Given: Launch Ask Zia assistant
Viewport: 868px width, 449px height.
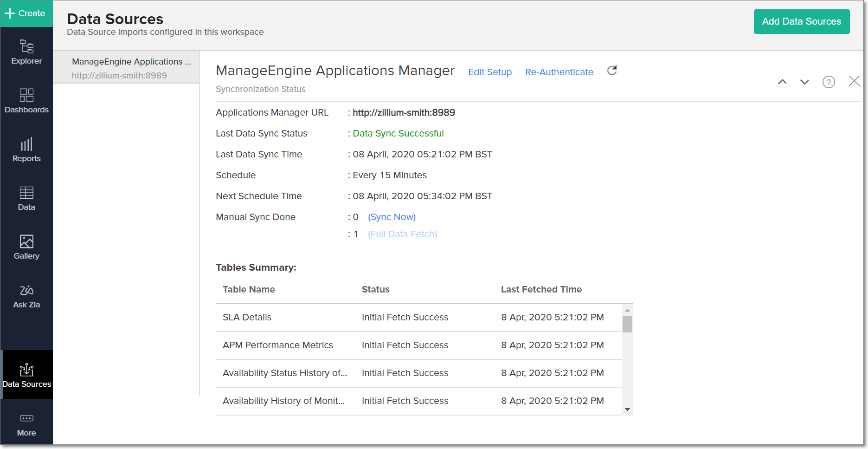Looking at the screenshot, I should coord(26,296).
